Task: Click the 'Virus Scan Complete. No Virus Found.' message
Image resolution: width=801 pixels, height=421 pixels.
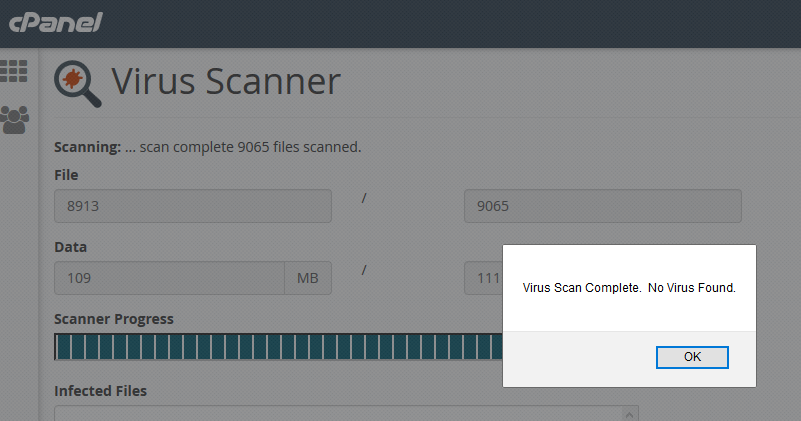Action: click(629, 288)
